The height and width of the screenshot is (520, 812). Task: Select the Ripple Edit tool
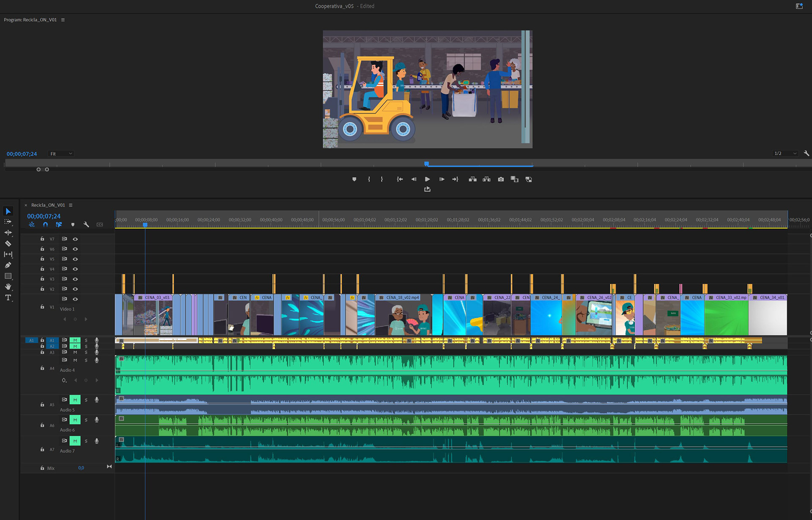click(8, 233)
